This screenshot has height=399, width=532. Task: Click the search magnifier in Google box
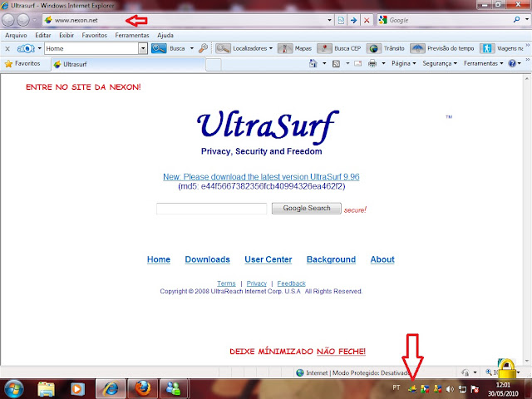pos(516,20)
